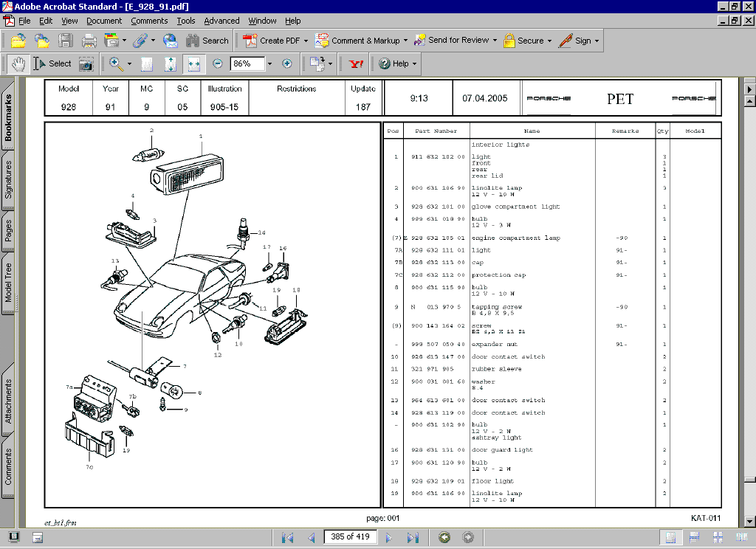
Task: Click the page number input field
Action: (x=351, y=537)
